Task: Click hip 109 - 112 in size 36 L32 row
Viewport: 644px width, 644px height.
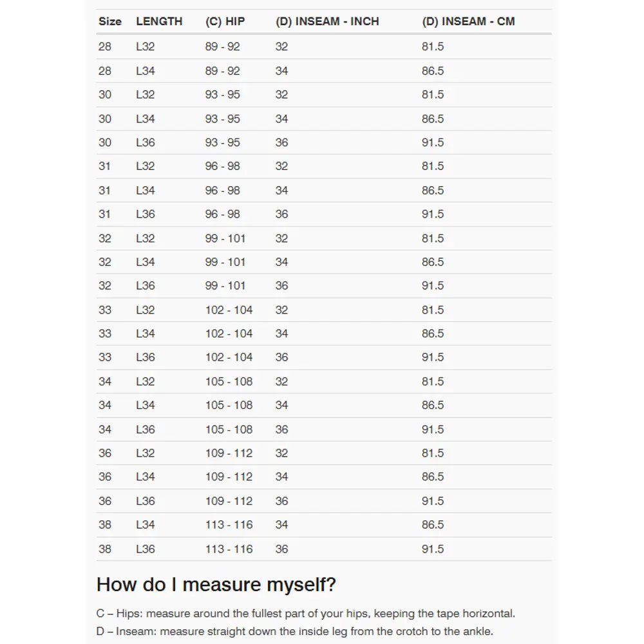Action: [229, 453]
